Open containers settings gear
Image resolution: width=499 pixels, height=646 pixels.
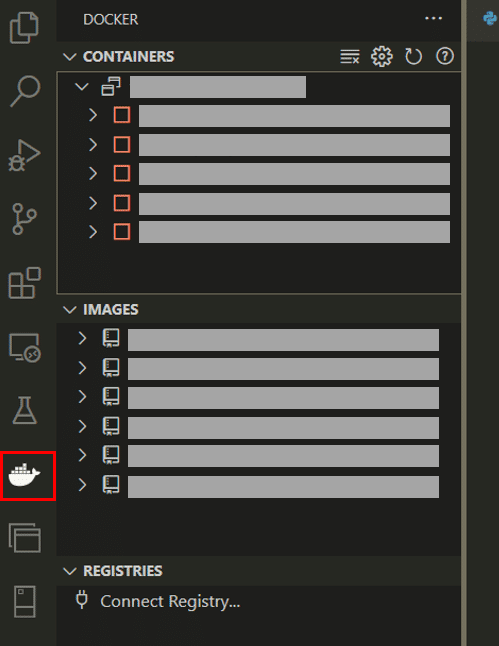(382, 56)
